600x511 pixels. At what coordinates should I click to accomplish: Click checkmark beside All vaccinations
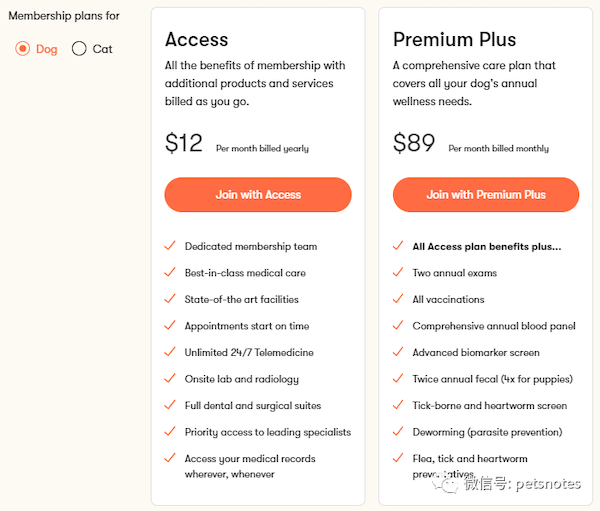pos(398,298)
